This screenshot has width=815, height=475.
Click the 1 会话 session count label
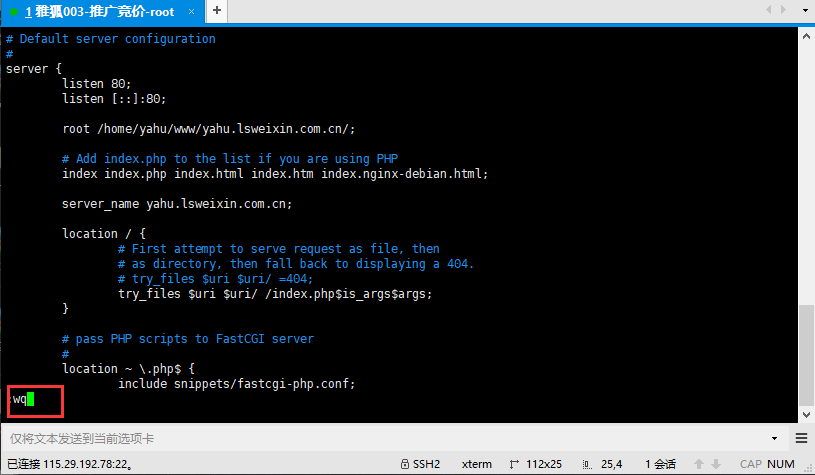661,464
